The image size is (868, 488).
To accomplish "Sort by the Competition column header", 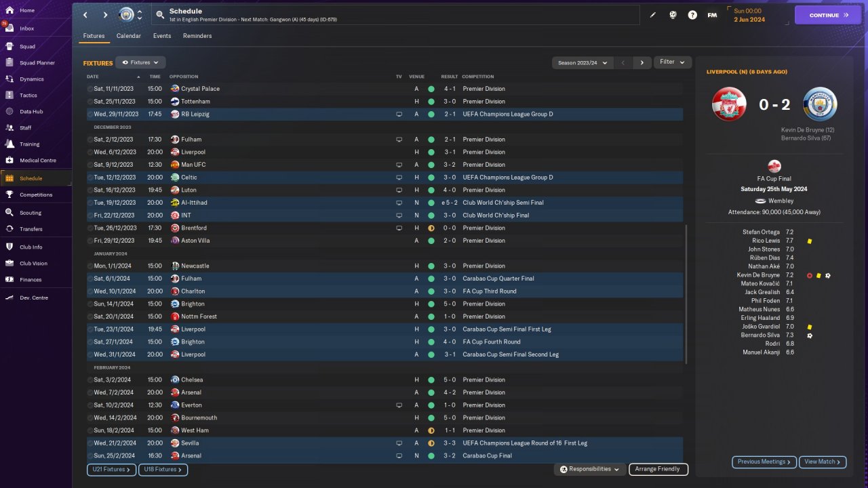I will coord(478,77).
